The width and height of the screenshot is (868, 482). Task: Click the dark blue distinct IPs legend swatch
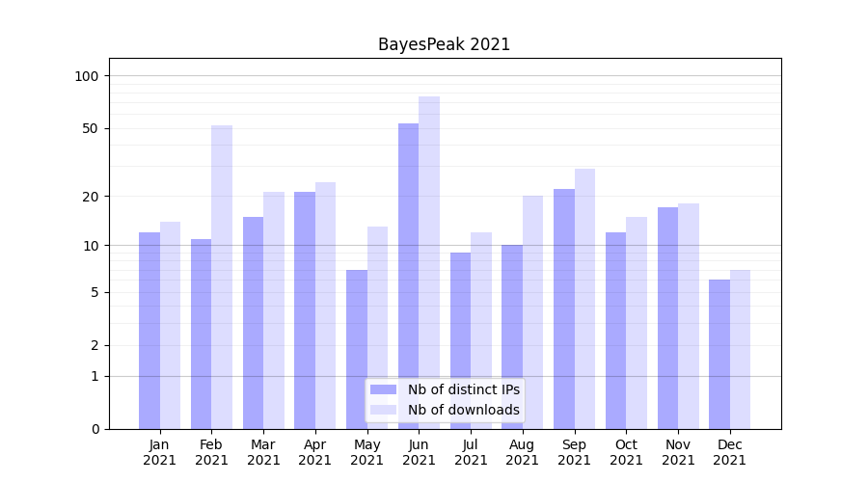383,389
